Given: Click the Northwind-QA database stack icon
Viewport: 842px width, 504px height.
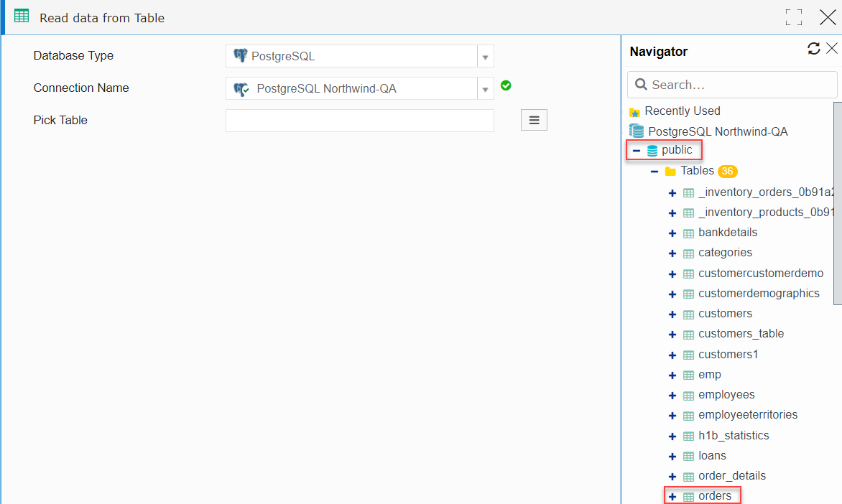Looking at the screenshot, I should 637,131.
